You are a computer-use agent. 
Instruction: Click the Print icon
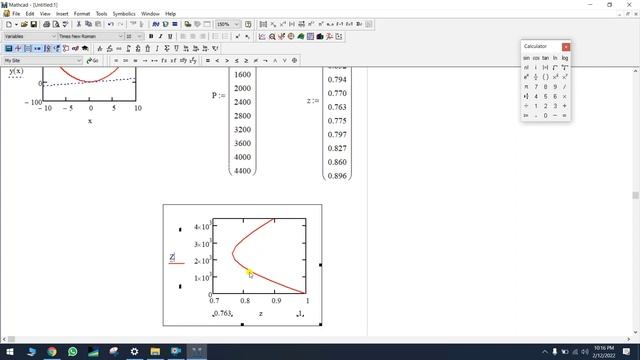(46, 24)
